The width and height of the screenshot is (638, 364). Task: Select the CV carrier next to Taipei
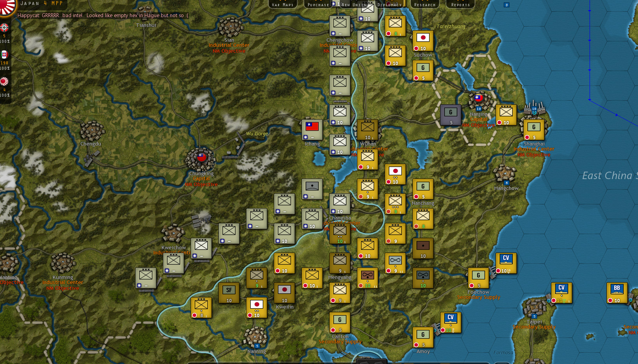click(561, 293)
